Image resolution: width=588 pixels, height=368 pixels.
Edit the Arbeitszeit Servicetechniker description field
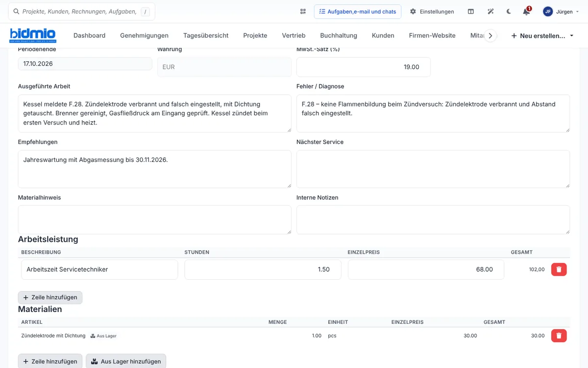[x=99, y=269]
